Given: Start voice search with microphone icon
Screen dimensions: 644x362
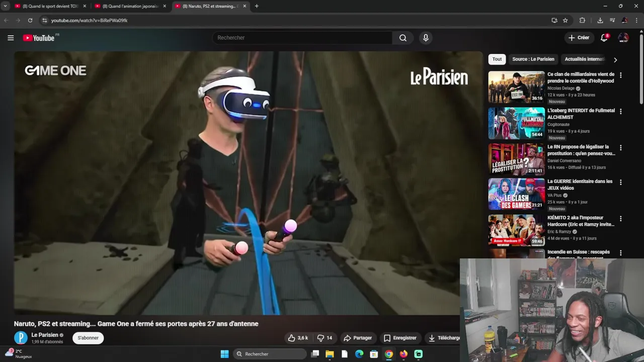Looking at the screenshot, I should (426, 38).
